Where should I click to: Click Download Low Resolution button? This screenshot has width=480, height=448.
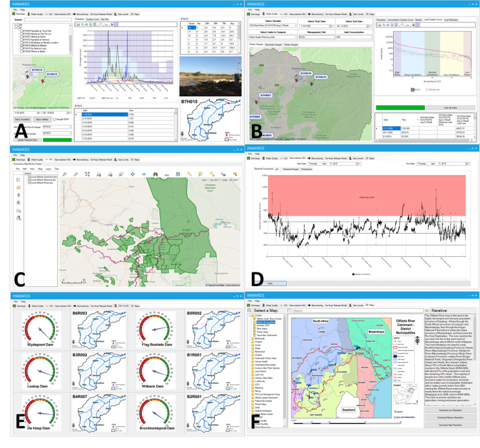(450, 410)
